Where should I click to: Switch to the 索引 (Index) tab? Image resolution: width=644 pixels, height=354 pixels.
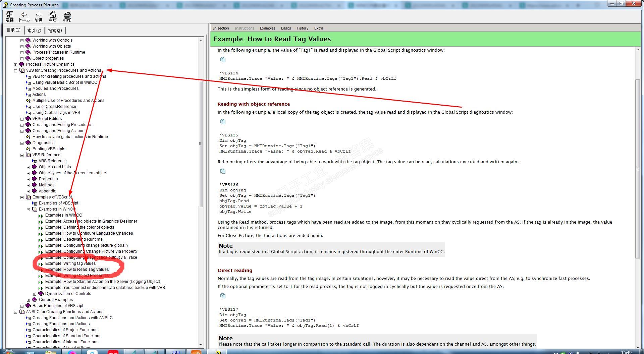pos(34,31)
